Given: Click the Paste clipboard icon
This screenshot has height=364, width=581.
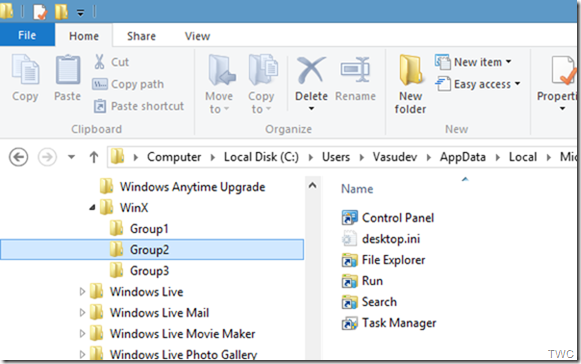Looking at the screenshot, I should (x=68, y=70).
